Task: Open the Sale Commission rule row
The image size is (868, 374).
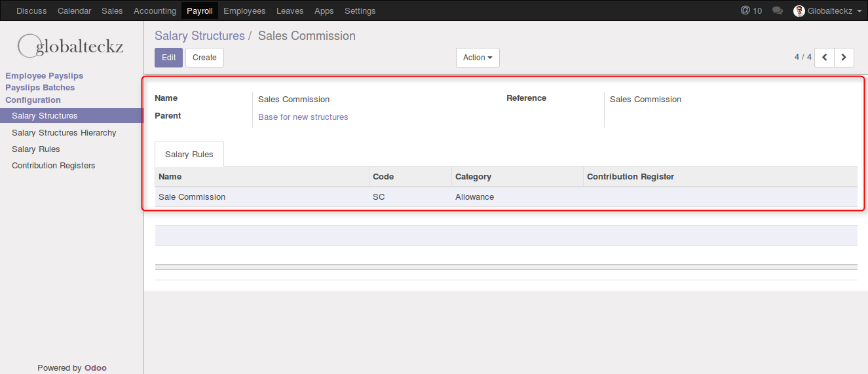Action: coord(192,197)
